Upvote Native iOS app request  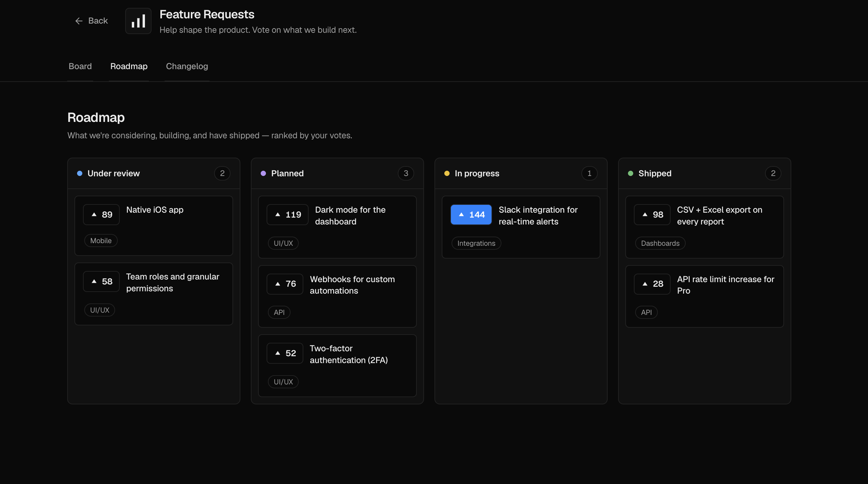[x=101, y=215]
